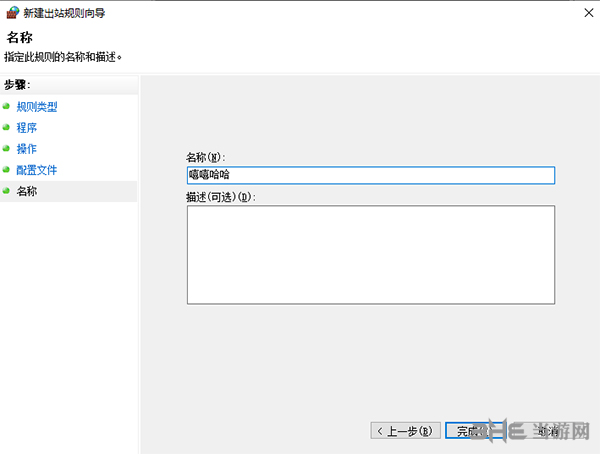
Task: Click the 名称(N) input field
Action: click(x=371, y=175)
